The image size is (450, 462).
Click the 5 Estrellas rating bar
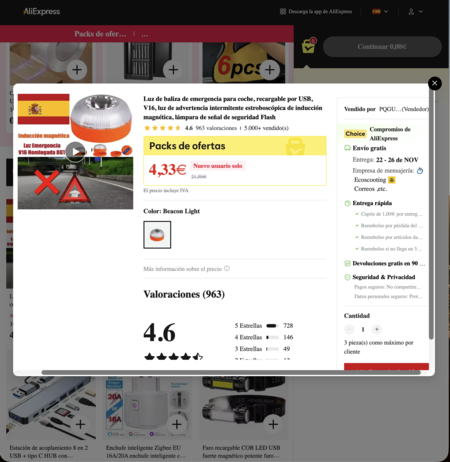pyautogui.click(x=272, y=326)
